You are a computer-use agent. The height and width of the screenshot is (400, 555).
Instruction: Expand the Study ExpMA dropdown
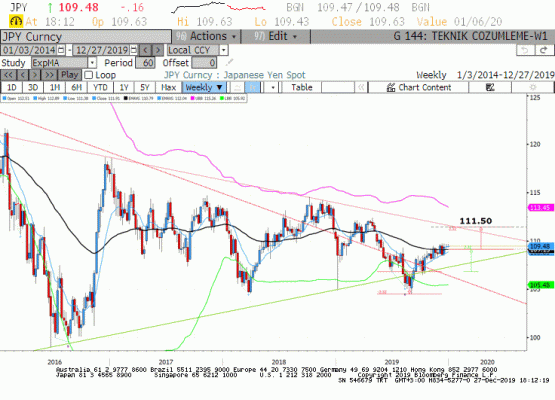(92, 63)
